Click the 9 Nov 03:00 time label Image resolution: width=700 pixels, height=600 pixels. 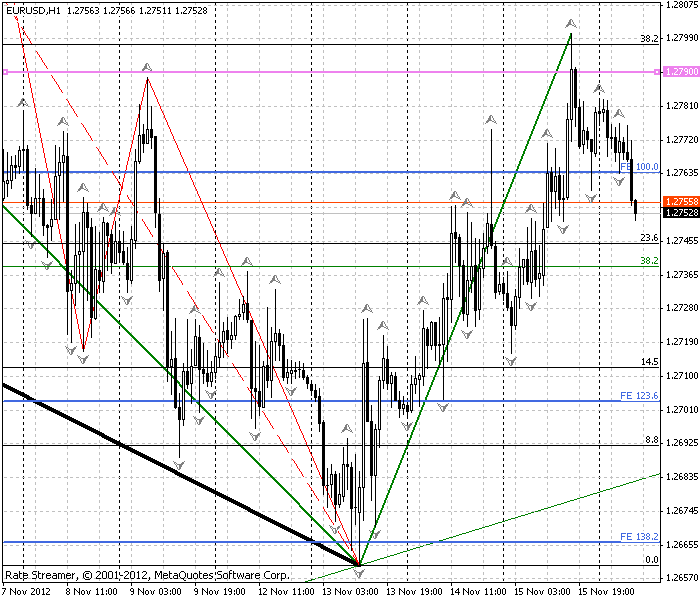pos(156,592)
